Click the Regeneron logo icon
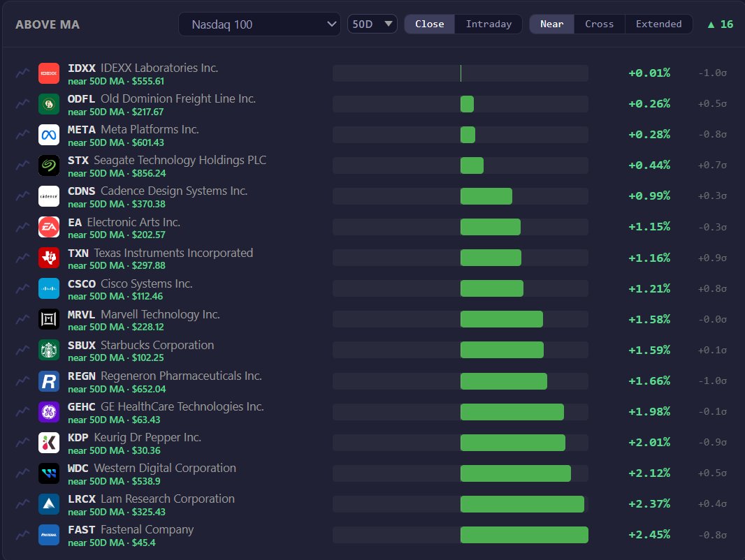This screenshot has width=745, height=560. coord(49,381)
